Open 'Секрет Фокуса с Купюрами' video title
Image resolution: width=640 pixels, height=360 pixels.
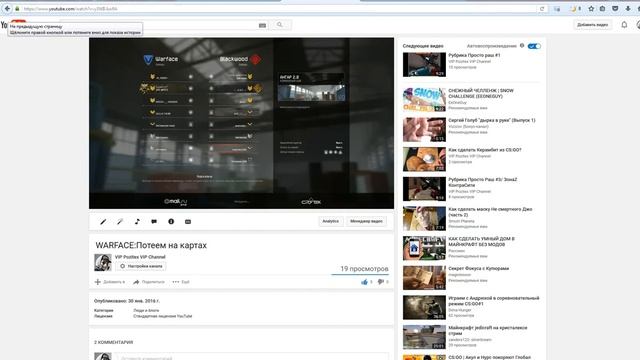point(478,269)
